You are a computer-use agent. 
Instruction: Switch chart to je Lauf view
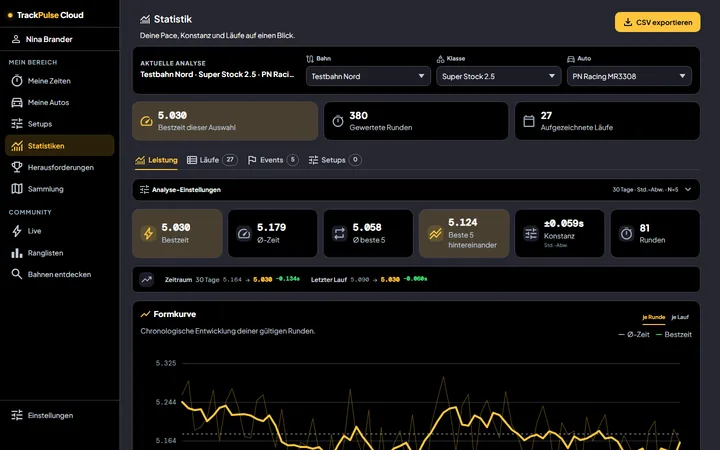click(x=680, y=317)
